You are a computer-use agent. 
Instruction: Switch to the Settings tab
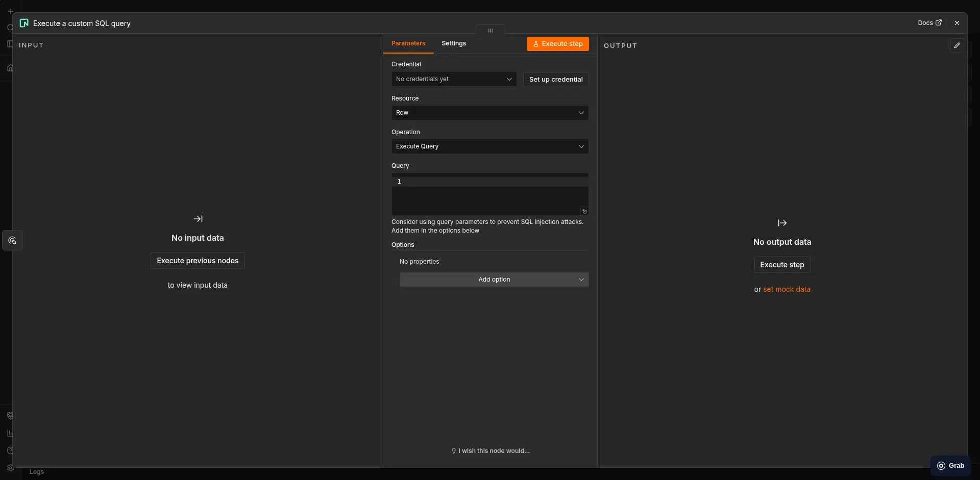tap(454, 43)
